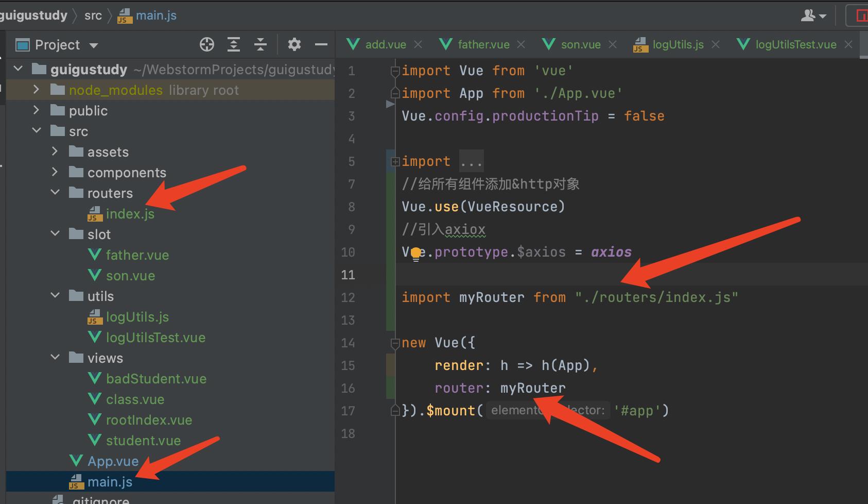
Task: Select class.vue in views
Action: tap(135, 399)
